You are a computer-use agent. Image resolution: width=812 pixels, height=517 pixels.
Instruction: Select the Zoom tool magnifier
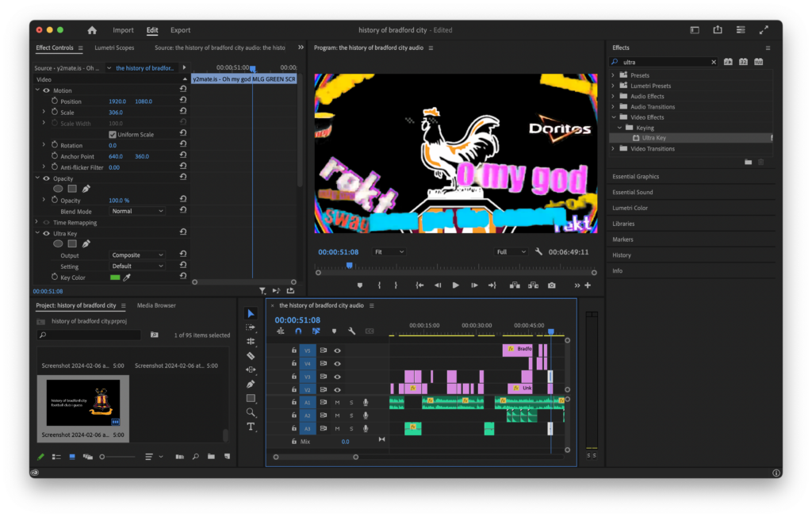(251, 412)
